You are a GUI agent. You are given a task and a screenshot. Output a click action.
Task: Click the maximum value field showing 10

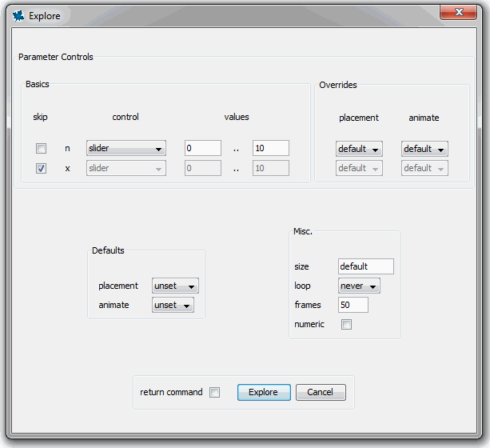click(x=270, y=148)
